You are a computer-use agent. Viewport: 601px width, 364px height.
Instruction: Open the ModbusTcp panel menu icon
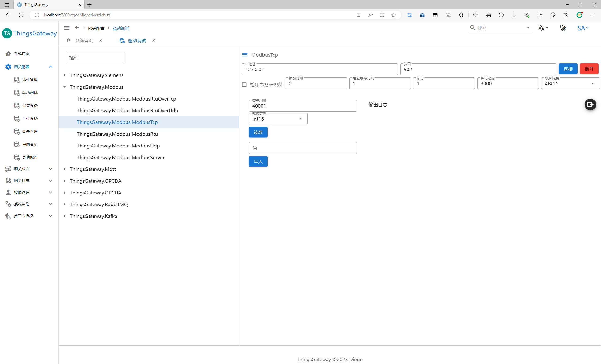[245, 55]
